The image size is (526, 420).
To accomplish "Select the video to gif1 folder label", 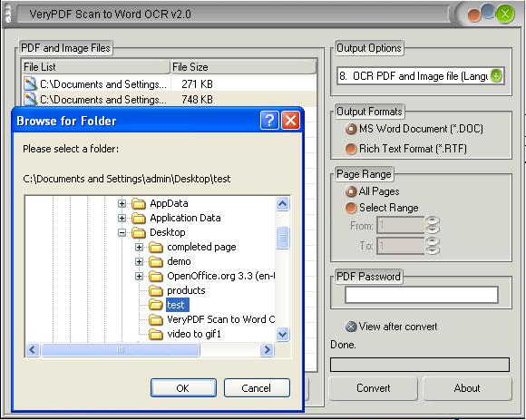I will pos(194,334).
